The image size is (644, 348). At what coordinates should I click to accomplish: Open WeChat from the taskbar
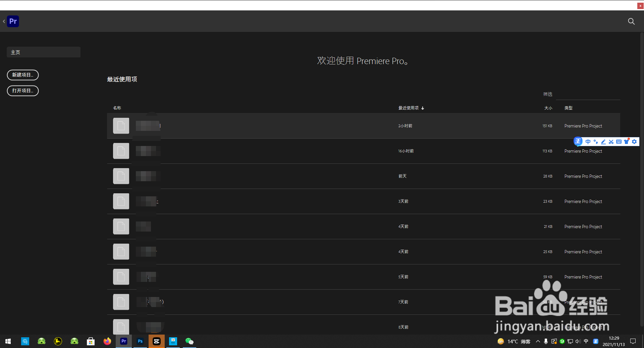point(190,341)
